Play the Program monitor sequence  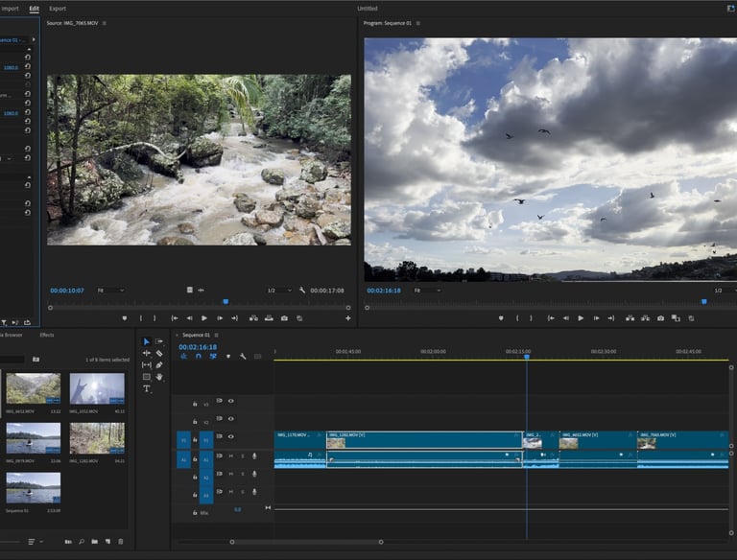(581, 317)
